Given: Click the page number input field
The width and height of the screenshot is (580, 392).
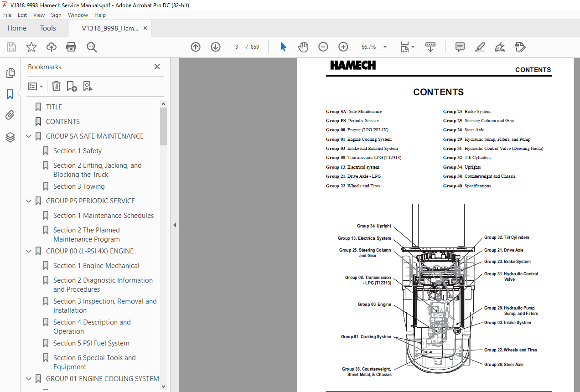Looking at the screenshot, I should pyautogui.click(x=237, y=47).
